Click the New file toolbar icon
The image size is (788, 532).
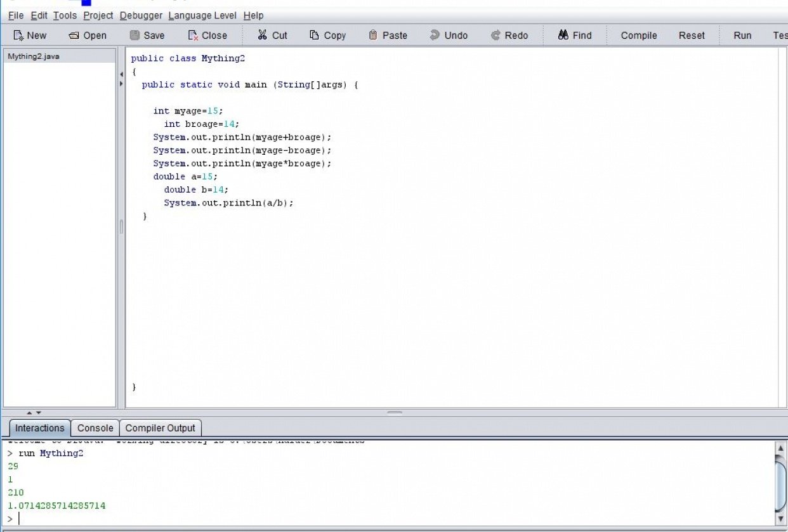pos(18,36)
